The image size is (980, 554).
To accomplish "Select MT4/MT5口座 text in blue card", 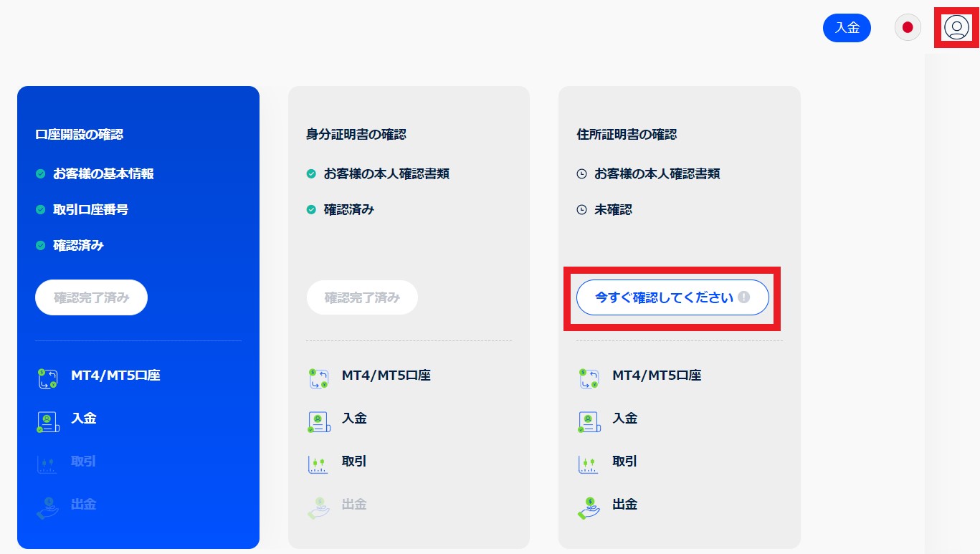I will point(115,375).
